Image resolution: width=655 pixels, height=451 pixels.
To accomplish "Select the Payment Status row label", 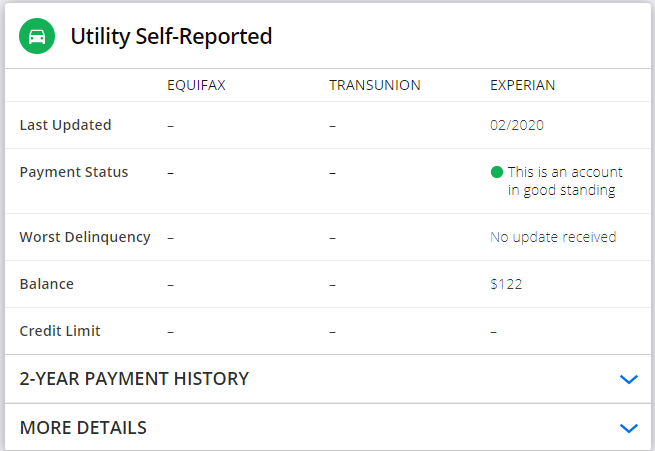I will pos(74,172).
